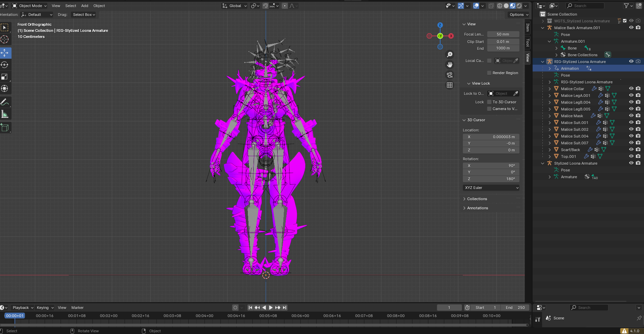This screenshot has width=644, height=334.
Task: Enable Render Region checkbox
Action: click(x=489, y=73)
